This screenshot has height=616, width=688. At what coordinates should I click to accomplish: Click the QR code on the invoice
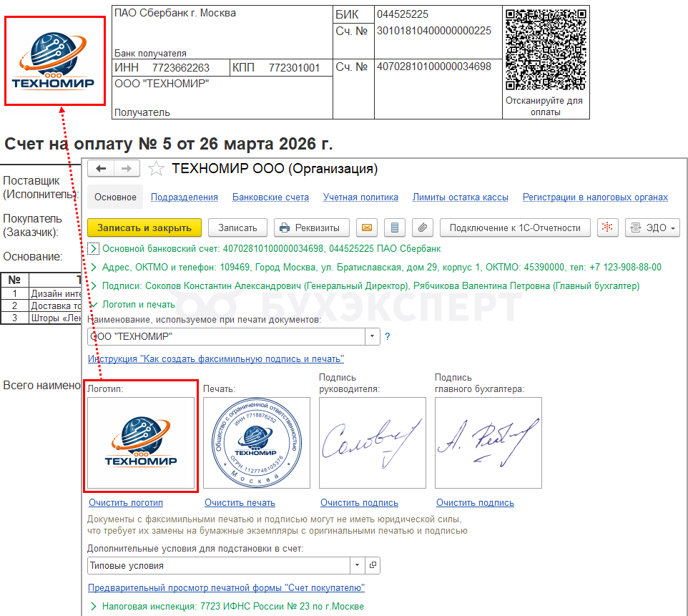click(546, 49)
